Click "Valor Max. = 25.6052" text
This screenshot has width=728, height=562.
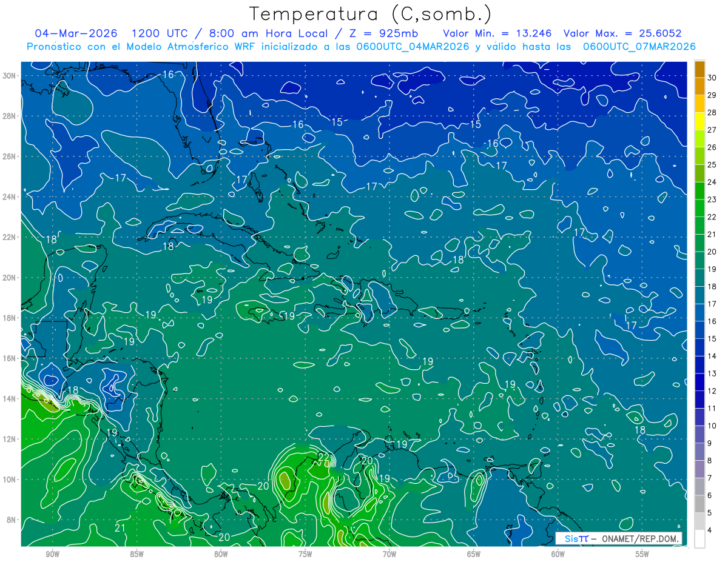coord(622,33)
